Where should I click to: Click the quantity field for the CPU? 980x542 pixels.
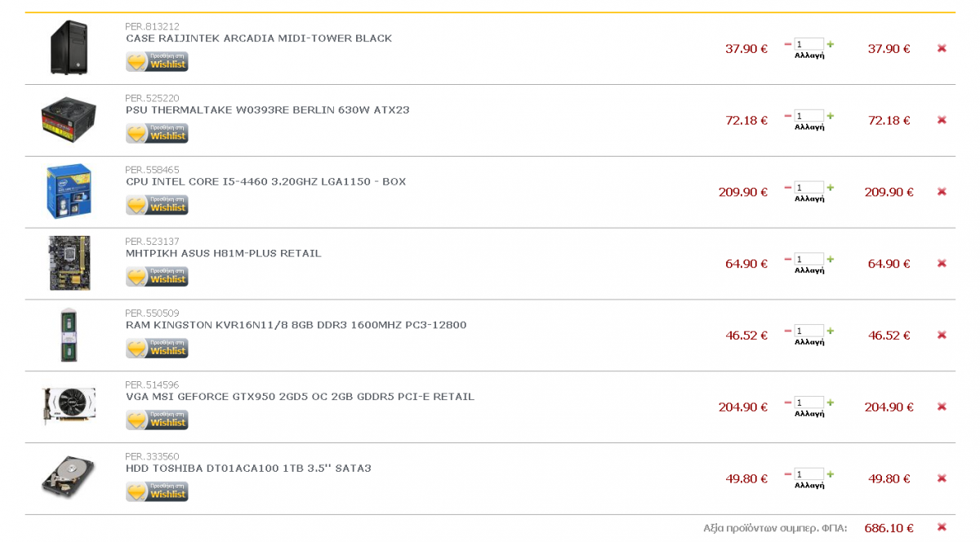click(809, 188)
